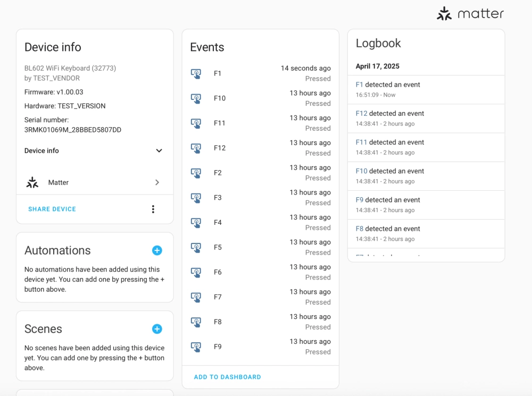Click Add to Dashboard in Events card
This screenshot has width=532, height=396.
(227, 377)
